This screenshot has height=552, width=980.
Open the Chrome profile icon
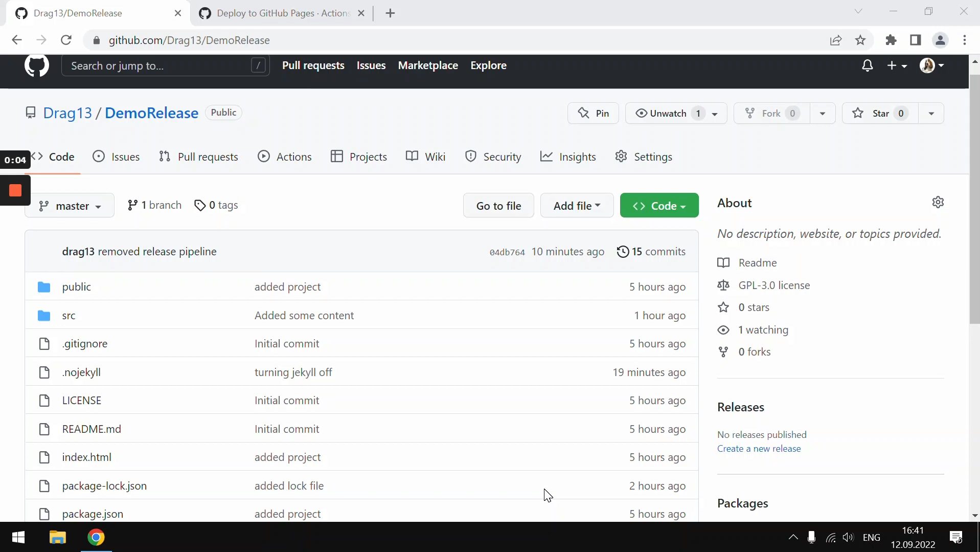(941, 40)
